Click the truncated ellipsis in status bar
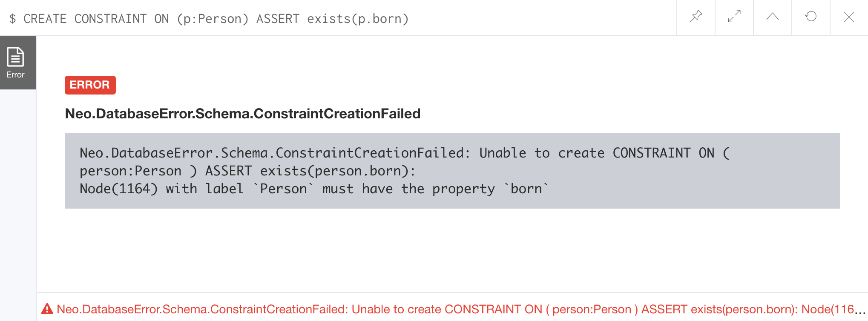 860,310
